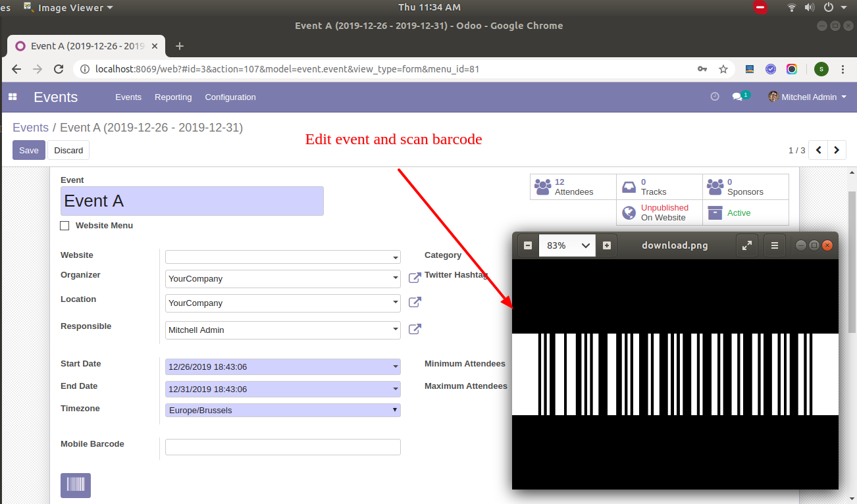Go back in Chrome
Screen dimensions: 857x504
[x=17, y=68]
